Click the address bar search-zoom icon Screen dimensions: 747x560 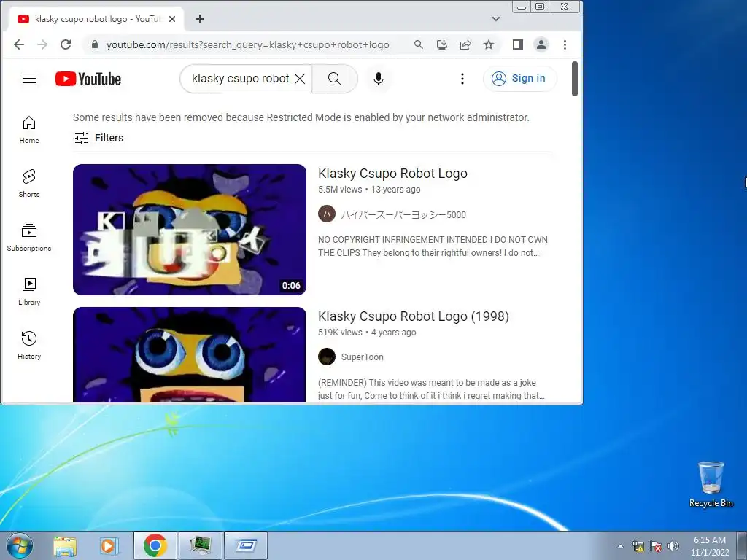pyautogui.click(x=418, y=44)
